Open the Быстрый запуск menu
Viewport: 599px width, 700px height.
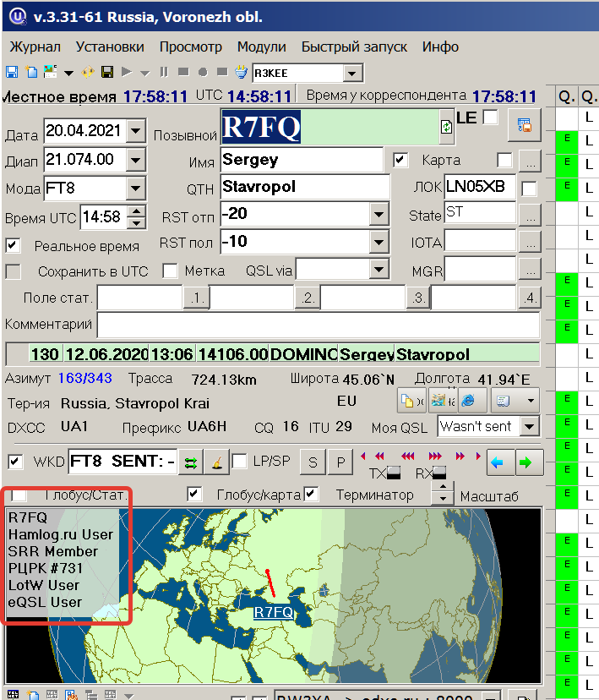point(354,46)
